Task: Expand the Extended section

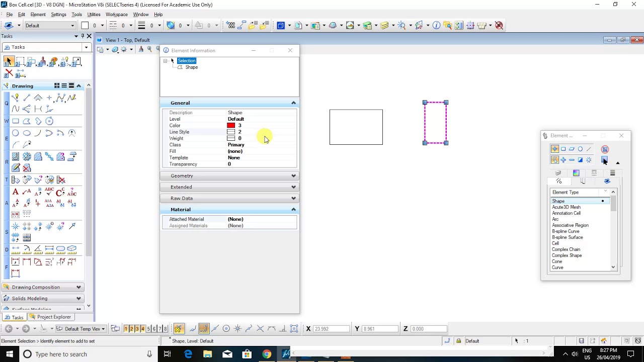Action: pyautogui.click(x=293, y=187)
